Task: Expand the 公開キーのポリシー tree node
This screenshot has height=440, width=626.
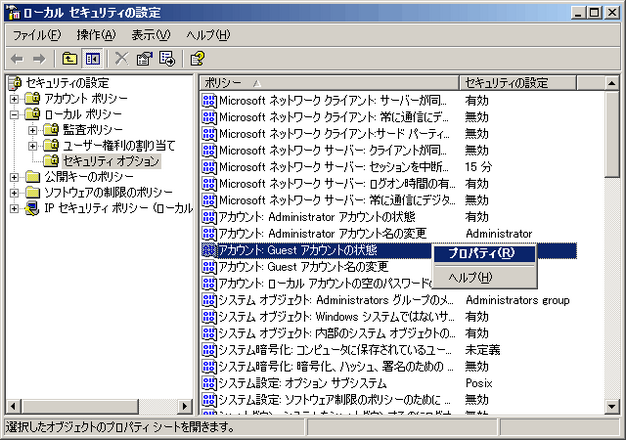Action: pyautogui.click(x=14, y=177)
